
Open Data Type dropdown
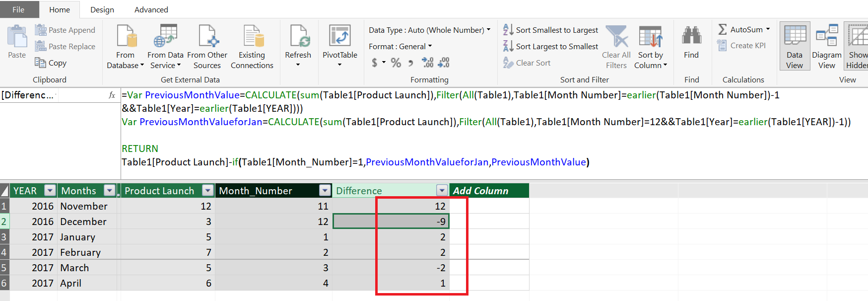click(430, 30)
